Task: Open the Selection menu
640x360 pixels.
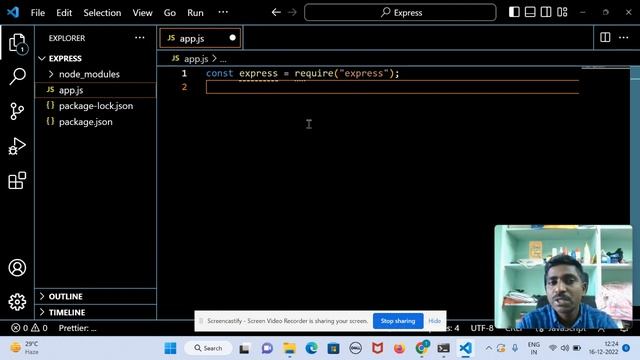Action: pos(102,13)
